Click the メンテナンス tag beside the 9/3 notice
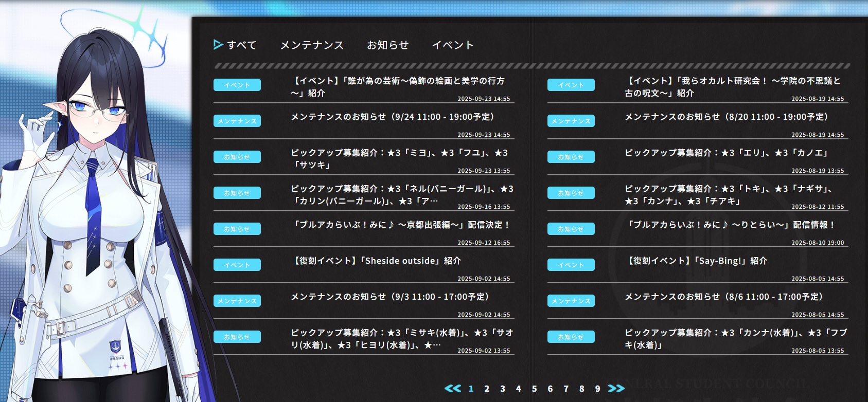Viewport: 868px width, 402px height. click(237, 301)
